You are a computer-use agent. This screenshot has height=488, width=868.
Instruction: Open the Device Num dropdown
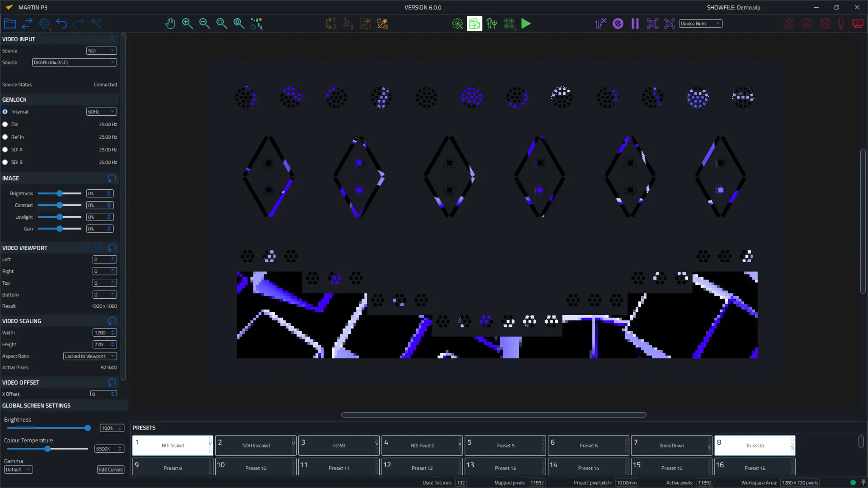tap(700, 24)
